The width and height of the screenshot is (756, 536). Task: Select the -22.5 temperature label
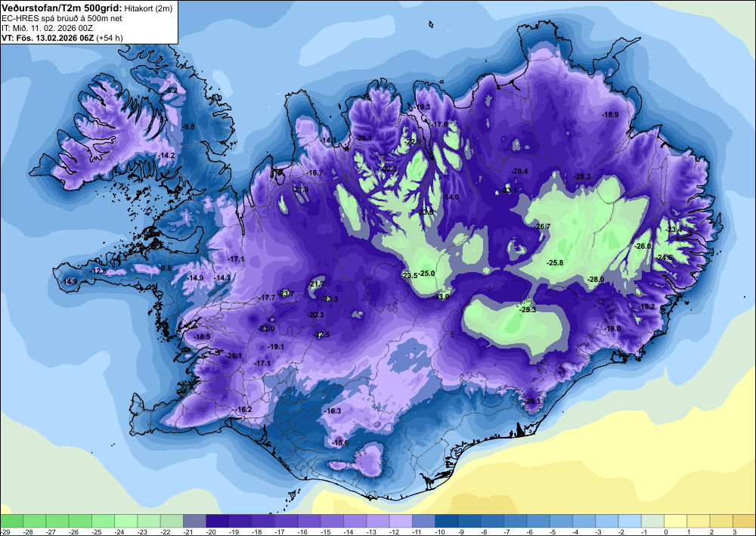click(322, 335)
